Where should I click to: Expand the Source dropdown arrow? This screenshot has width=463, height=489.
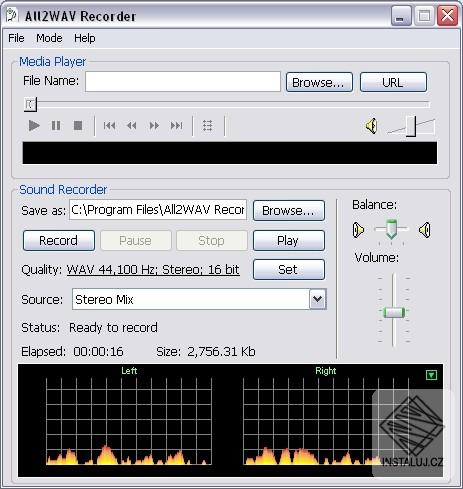(317, 299)
